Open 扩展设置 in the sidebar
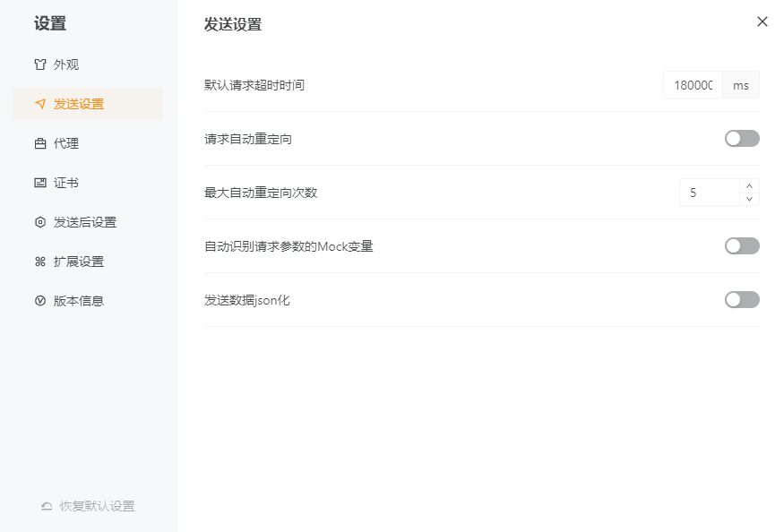The height and width of the screenshot is (532, 784). click(x=88, y=262)
